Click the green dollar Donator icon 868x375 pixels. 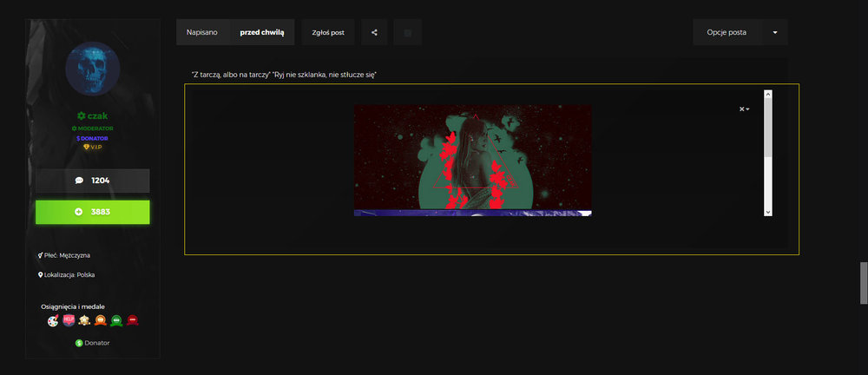click(79, 343)
